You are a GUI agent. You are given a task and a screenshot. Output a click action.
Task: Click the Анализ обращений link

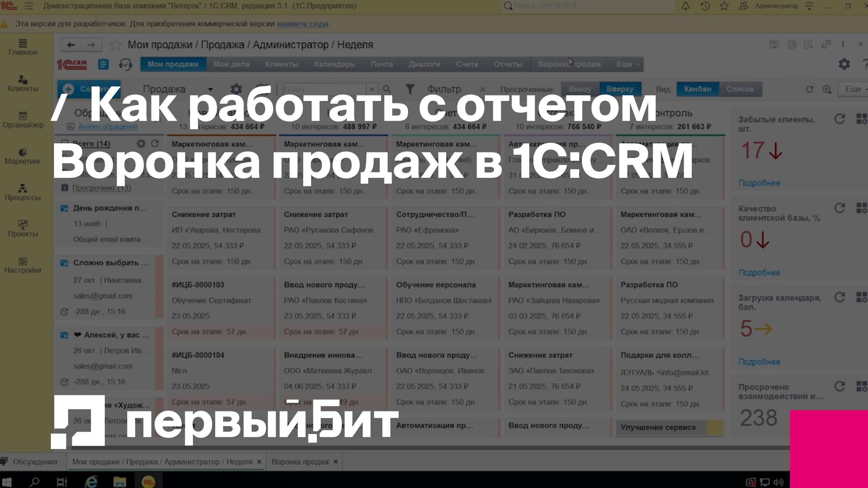pyautogui.click(x=108, y=127)
